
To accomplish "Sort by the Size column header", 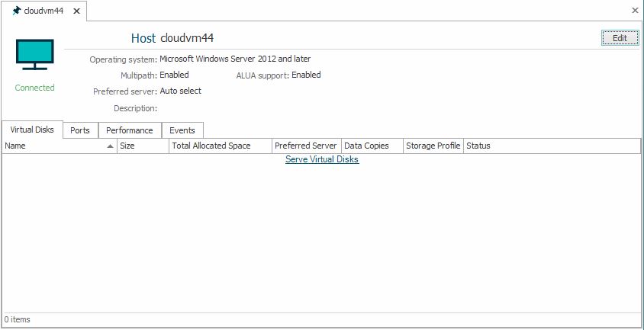I will click(143, 146).
